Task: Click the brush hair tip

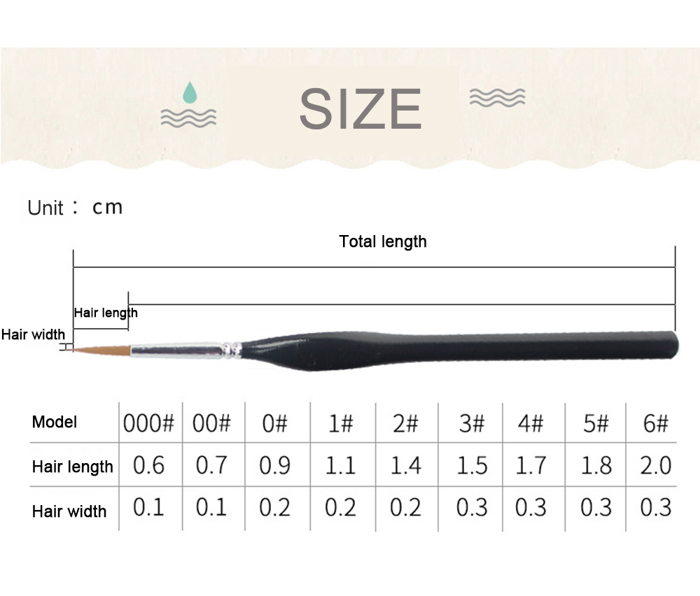Action: tap(100, 350)
